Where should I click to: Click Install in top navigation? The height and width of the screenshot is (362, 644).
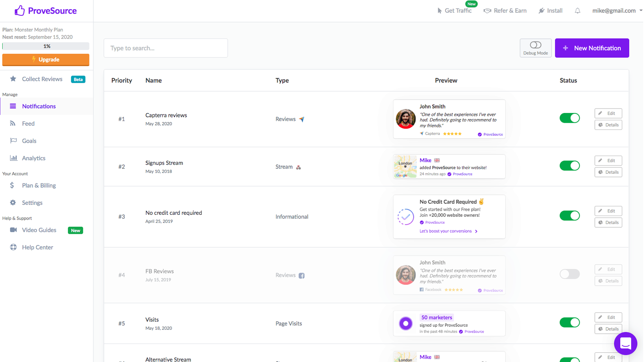pos(555,11)
